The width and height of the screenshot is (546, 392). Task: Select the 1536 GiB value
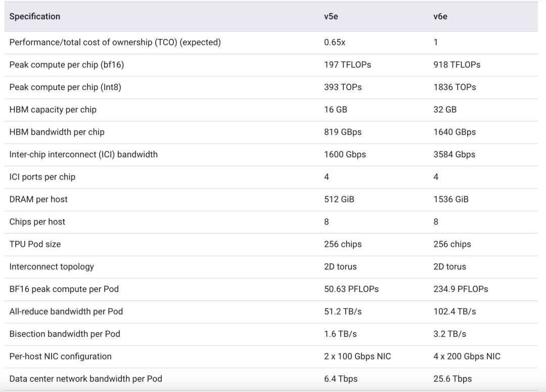451,199
